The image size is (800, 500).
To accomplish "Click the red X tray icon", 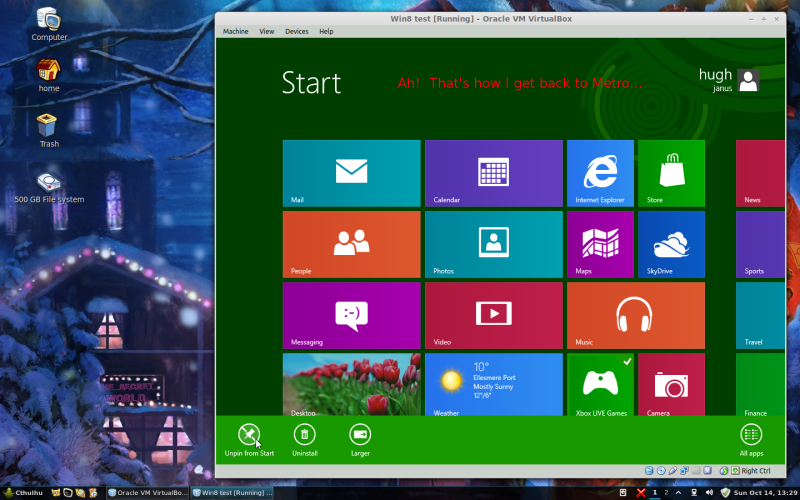I will (x=641, y=492).
